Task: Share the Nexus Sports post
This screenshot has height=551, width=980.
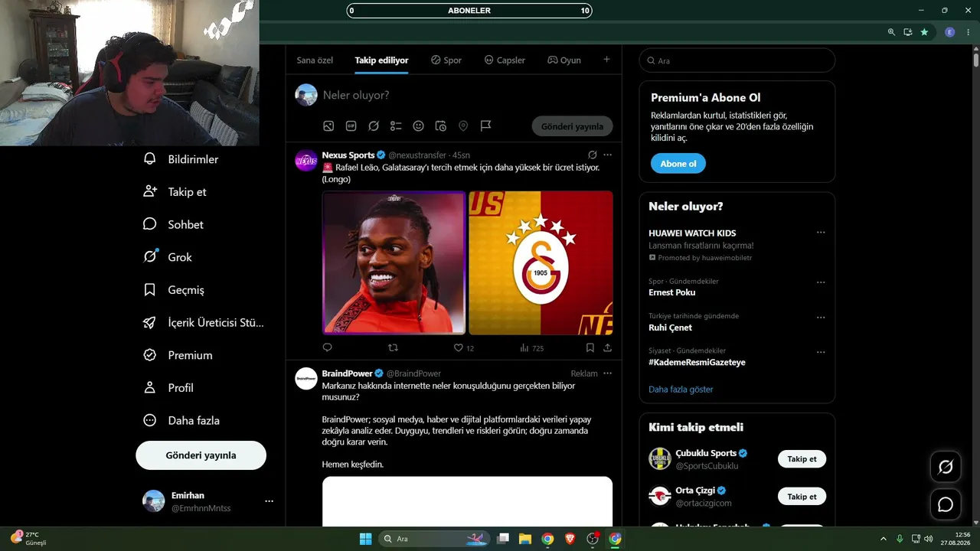Action: (x=607, y=347)
